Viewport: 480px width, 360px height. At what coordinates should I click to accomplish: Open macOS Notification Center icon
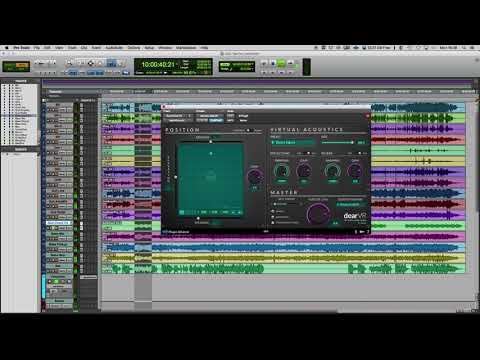472,48
